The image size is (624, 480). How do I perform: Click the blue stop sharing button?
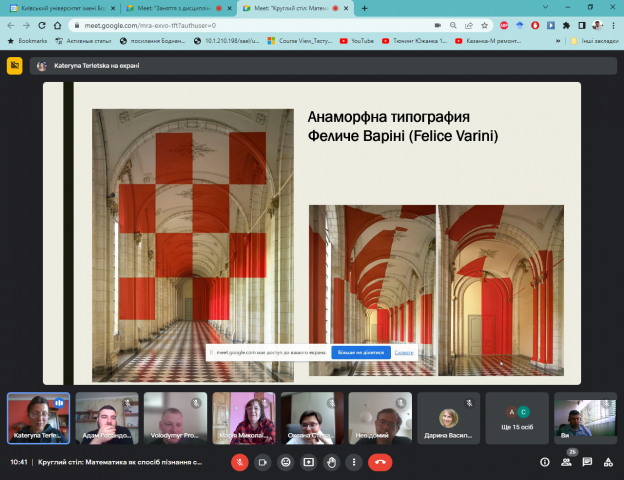click(361, 352)
